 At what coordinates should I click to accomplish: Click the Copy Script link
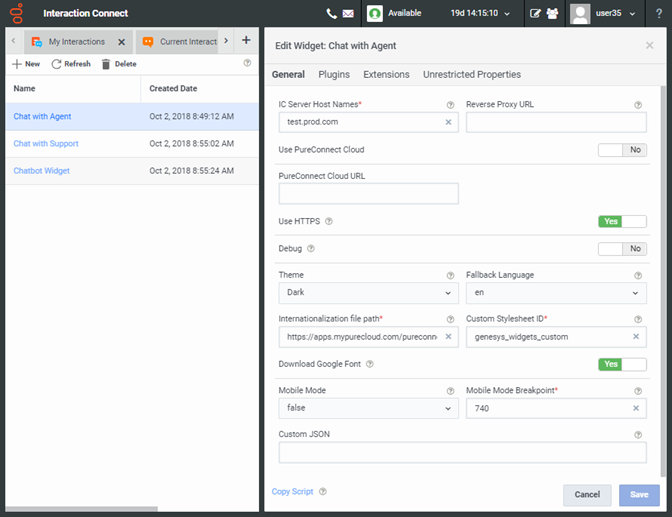pyautogui.click(x=293, y=492)
